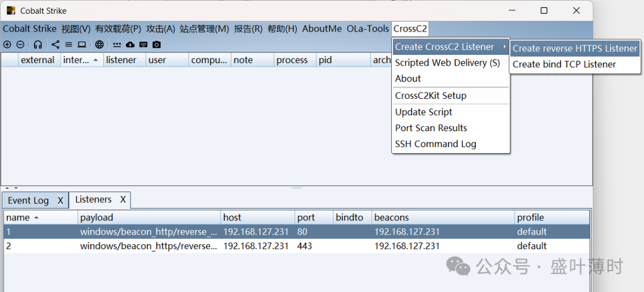This screenshot has height=292, width=644.
Task: Open the 报告(R) menu
Action: coord(248,29)
